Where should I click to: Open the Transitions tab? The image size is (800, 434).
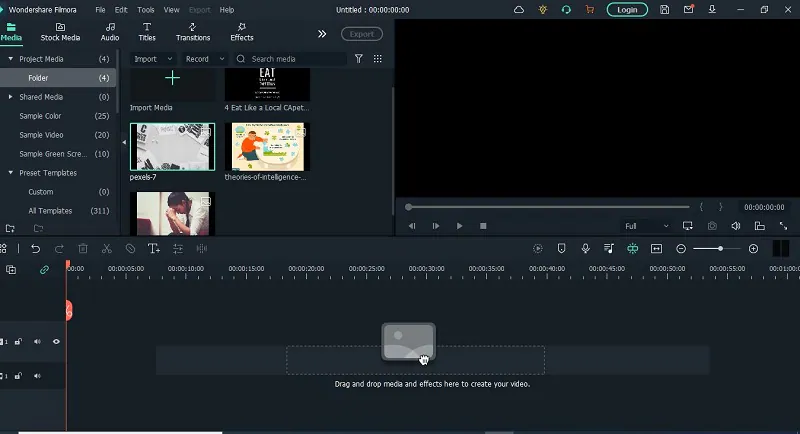193,32
